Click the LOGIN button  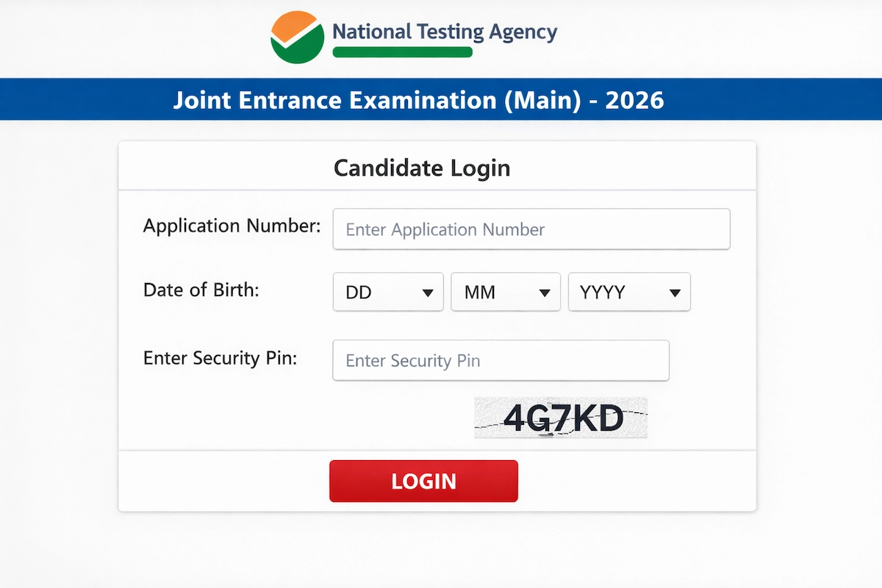(423, 481)
